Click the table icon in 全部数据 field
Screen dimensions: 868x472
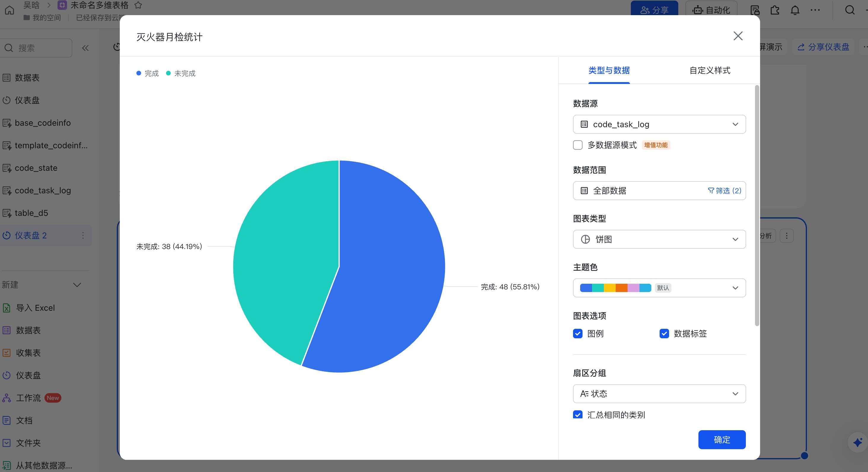click(584, 191)
